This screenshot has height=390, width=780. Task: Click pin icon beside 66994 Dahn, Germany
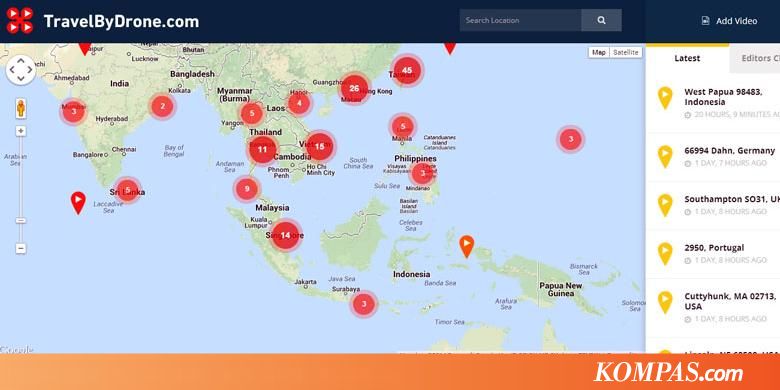[665, 157]
